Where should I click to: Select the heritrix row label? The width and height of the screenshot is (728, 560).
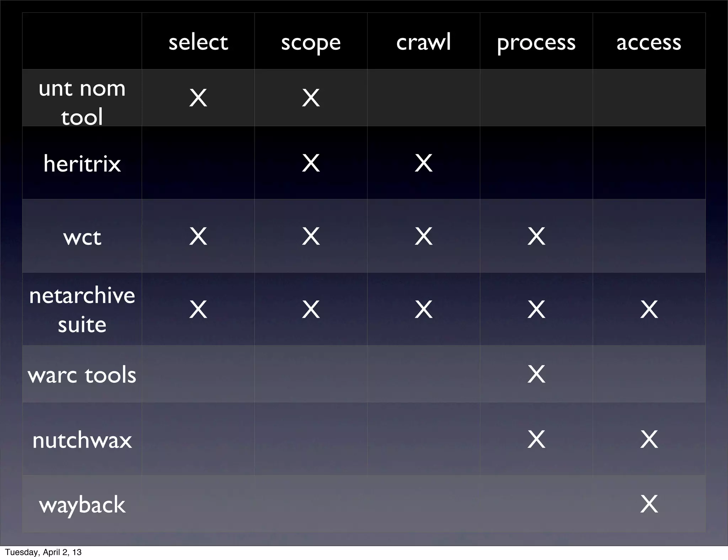pyautogui.click(x=82, y=163)
